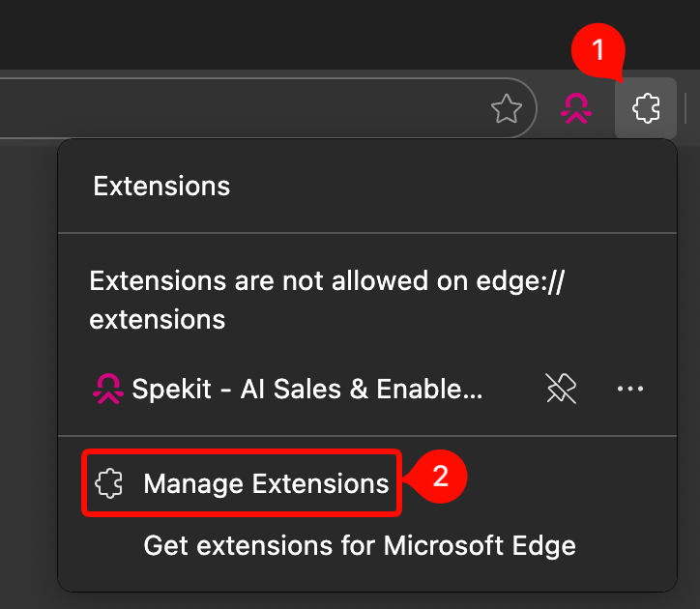Follow the Get extensions for Microsoft Edge link
This screenshot has width=700, height=609.
(360, 545)
